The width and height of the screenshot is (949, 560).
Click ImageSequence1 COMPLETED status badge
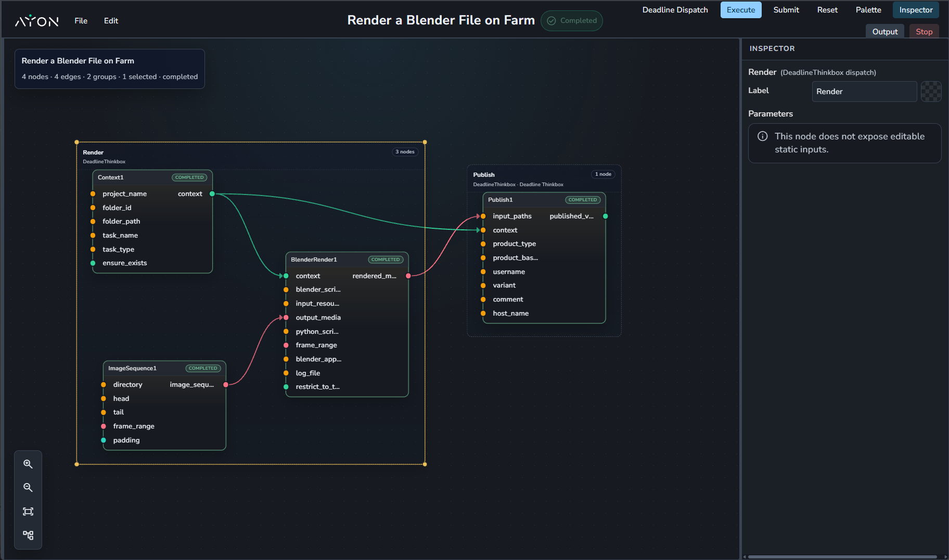[x=203, y=368]
